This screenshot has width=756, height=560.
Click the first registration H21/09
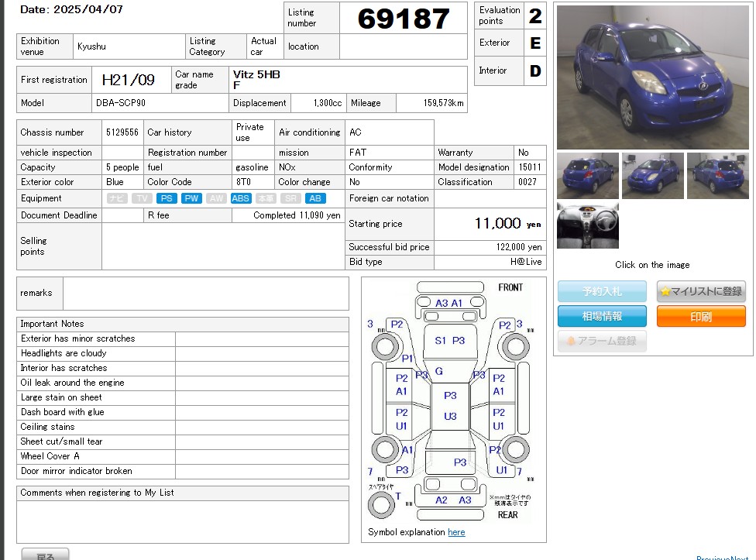tap(129, 80)
